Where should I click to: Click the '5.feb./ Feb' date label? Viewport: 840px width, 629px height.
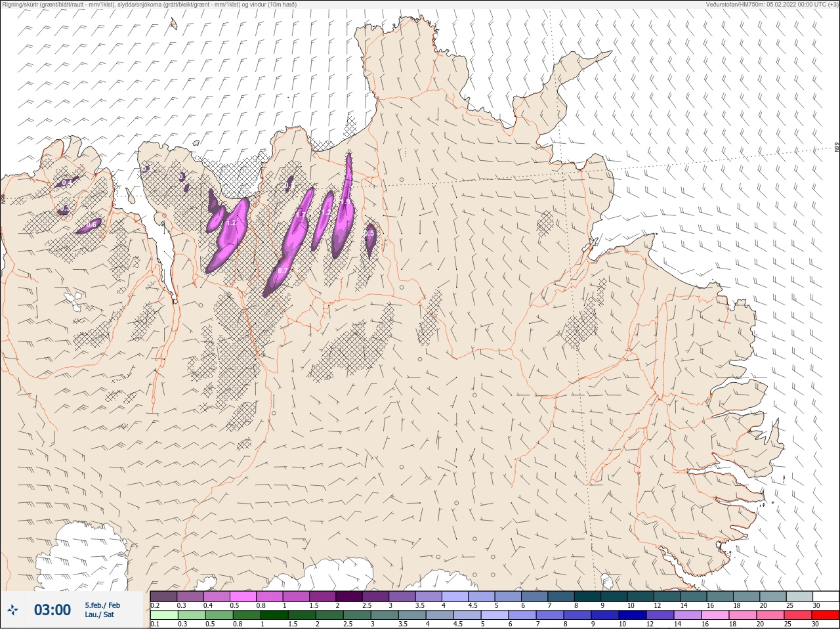(x=102, y=605)
